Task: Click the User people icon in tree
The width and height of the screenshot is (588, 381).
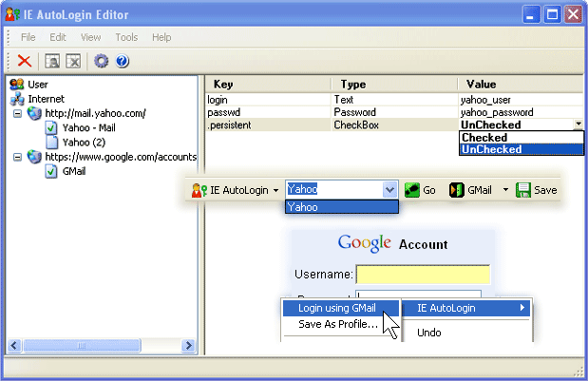Action: [x=16, y=85]
